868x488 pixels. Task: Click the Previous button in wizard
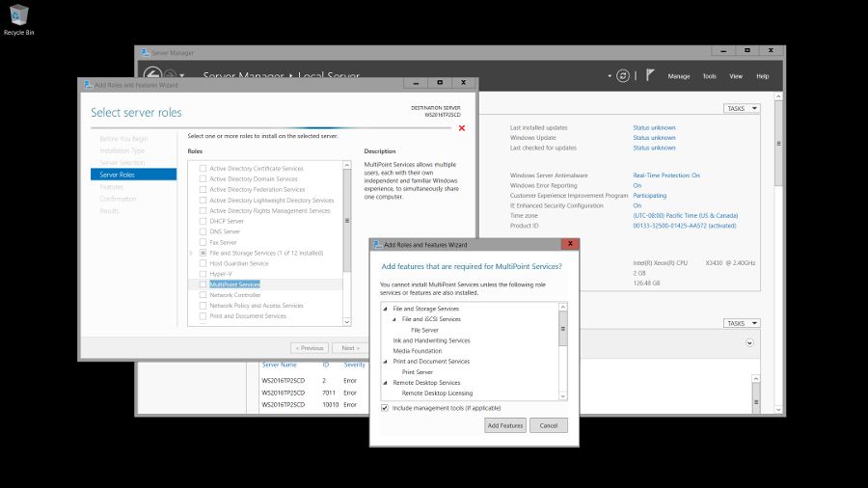point(309,348)
